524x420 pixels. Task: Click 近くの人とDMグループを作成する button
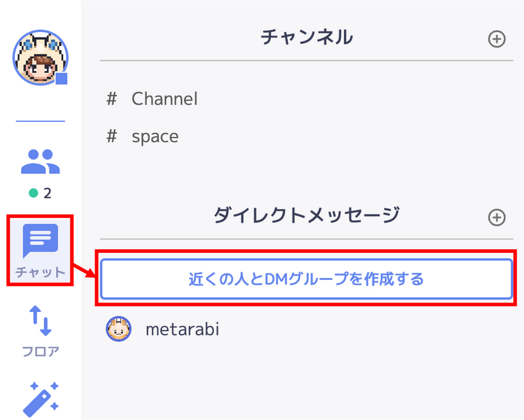pyautogui.click(x=306, y=279)
